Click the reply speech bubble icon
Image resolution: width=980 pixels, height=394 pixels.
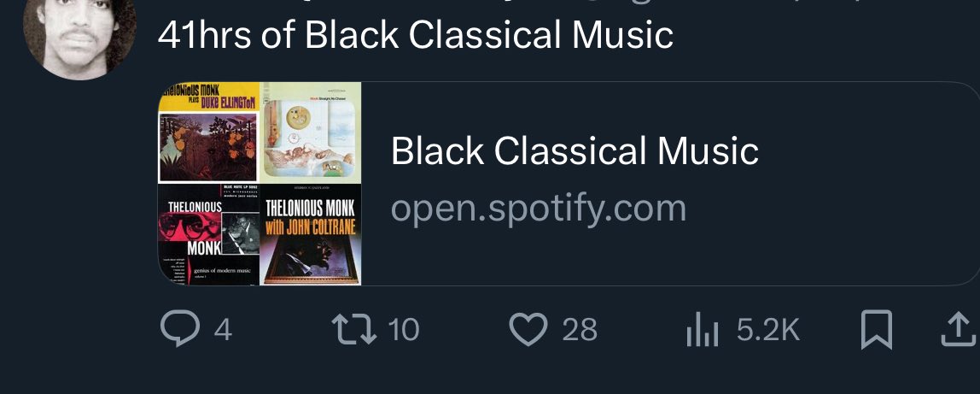[x=180, y=329]
